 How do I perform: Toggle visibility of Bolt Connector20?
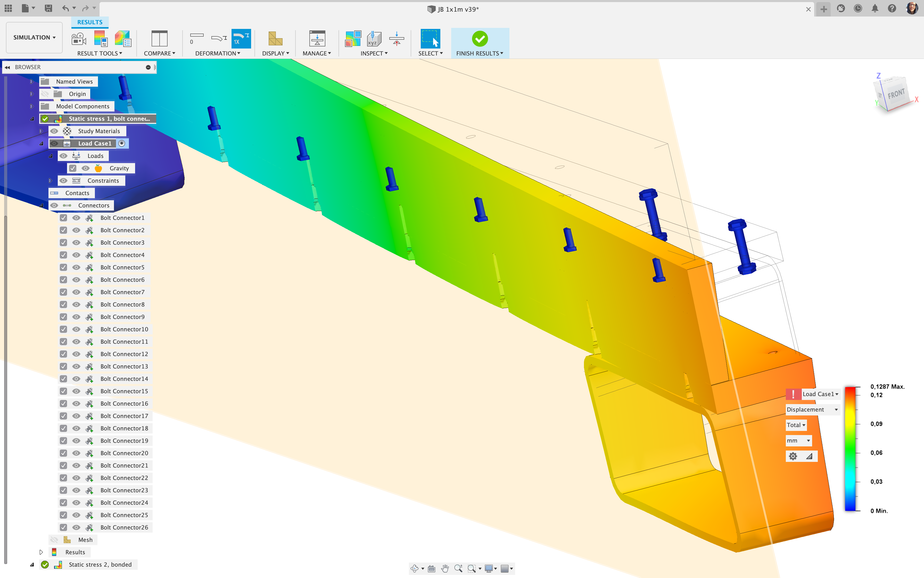[76, 453]
